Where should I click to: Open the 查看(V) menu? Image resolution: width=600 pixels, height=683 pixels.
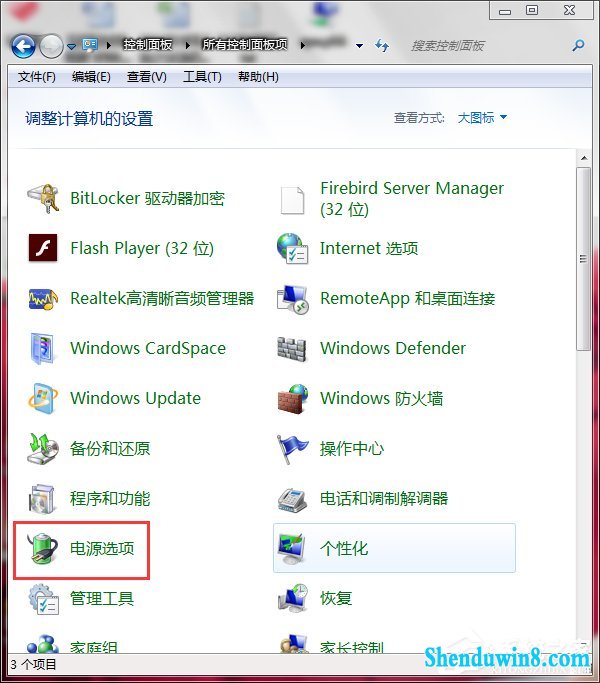146,77
